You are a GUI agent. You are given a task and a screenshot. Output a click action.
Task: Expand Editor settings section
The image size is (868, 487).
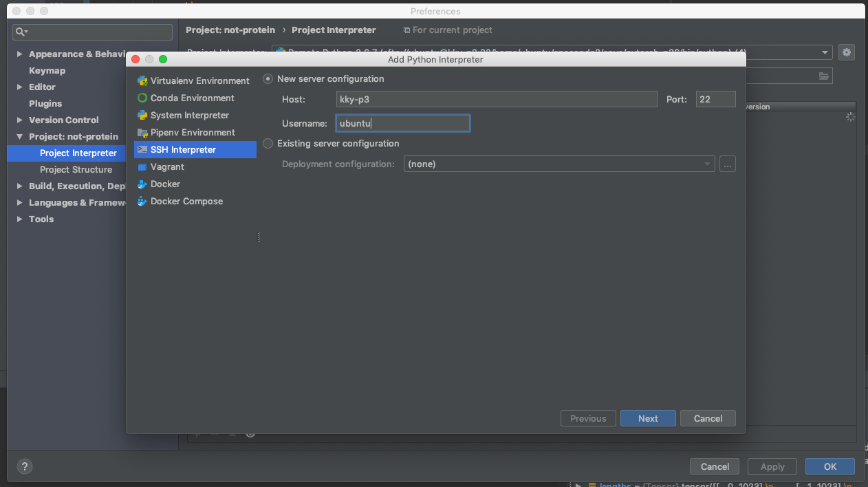click(19, 87)
